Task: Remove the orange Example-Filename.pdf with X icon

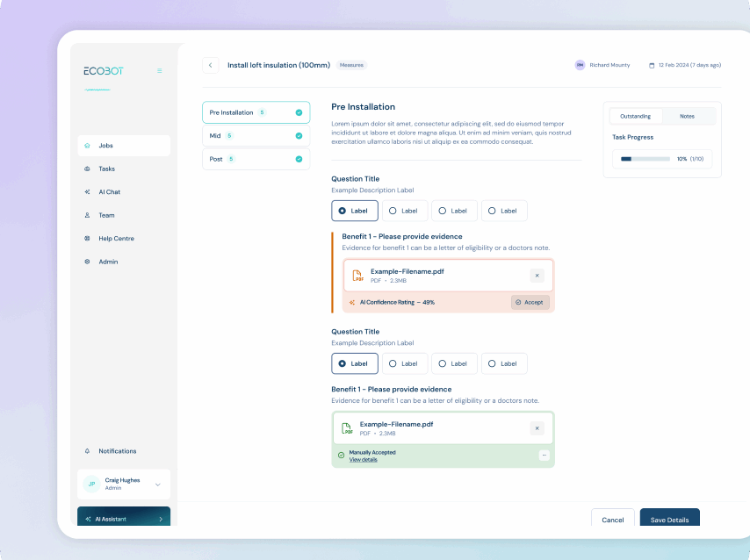Action: pos(537,276)
